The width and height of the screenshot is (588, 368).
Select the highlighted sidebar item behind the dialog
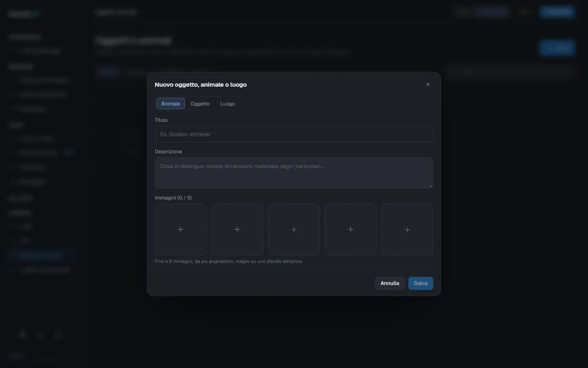(41, 256)
